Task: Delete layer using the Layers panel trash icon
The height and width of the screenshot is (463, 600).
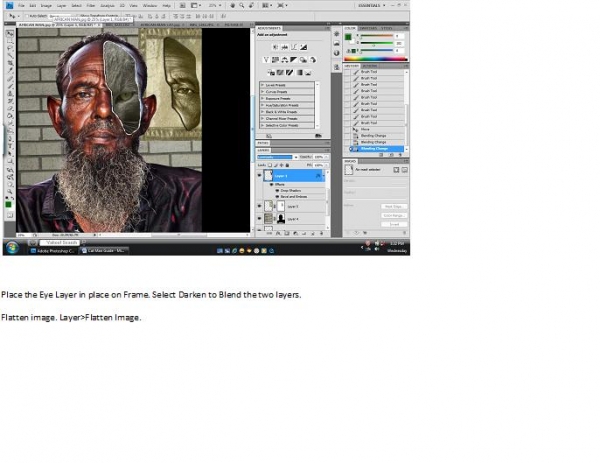Action: [x=321, y=233]
